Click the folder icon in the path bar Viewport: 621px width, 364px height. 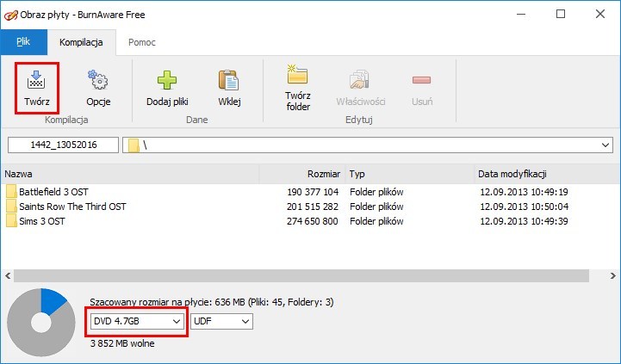134,145
